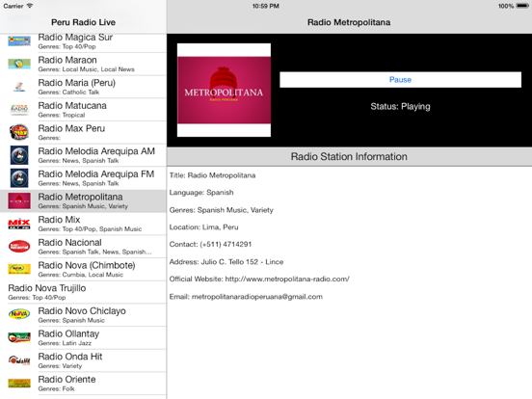Select Radio Magica Sur station name

(x=75, y=38)
